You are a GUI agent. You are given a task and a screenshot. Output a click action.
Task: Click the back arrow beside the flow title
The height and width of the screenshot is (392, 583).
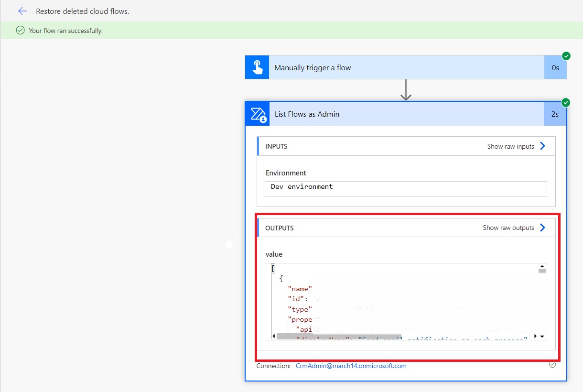(x=22, y=11)
